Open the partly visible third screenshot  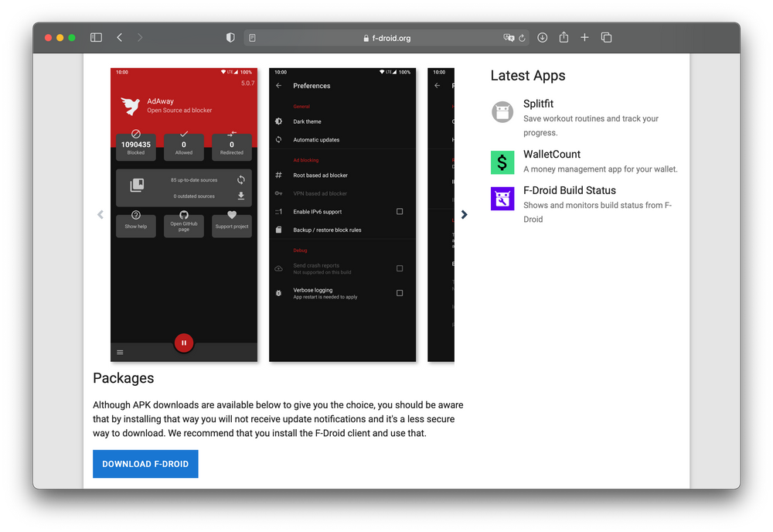441,215
